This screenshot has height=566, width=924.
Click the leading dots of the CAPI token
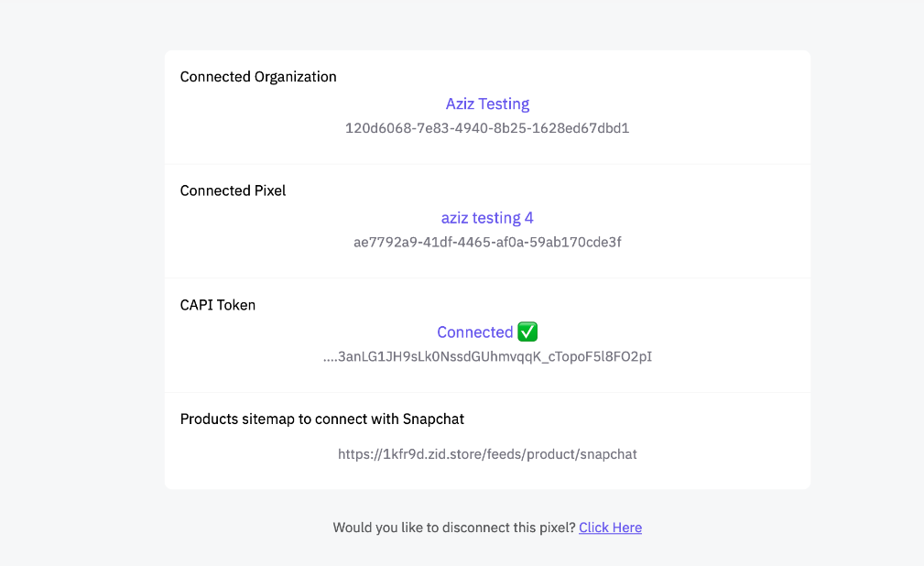pyautogui.click(x=330, y=359)
